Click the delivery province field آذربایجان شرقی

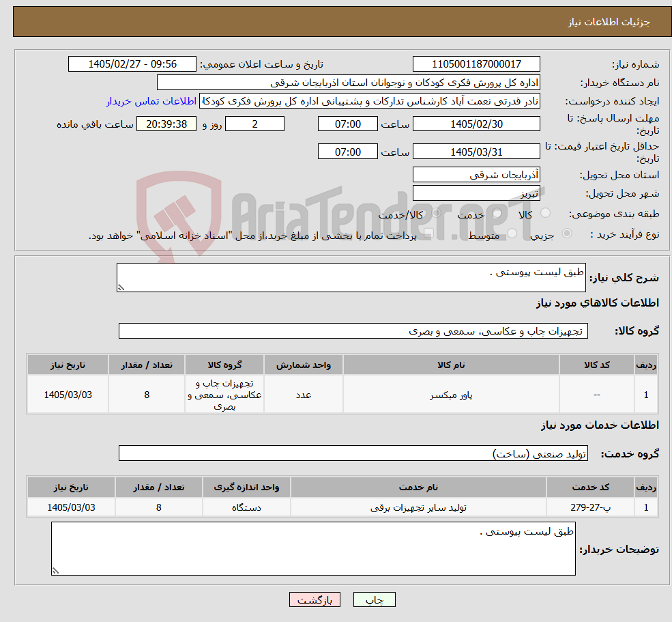pos(476,175)
